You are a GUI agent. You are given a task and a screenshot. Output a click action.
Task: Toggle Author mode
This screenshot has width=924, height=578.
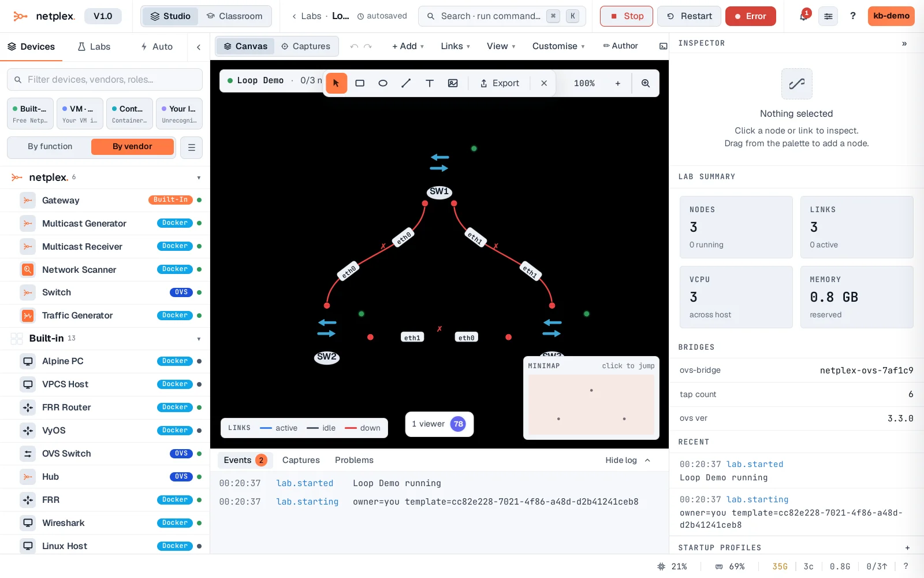[620, 46]
